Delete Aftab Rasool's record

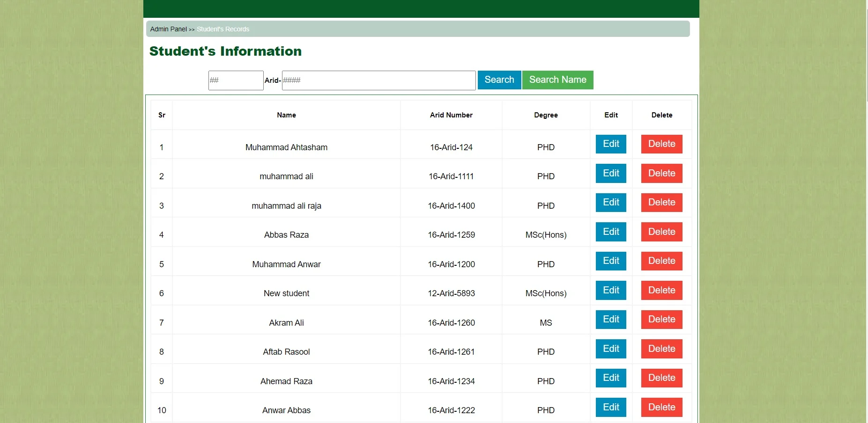[661, 349]
